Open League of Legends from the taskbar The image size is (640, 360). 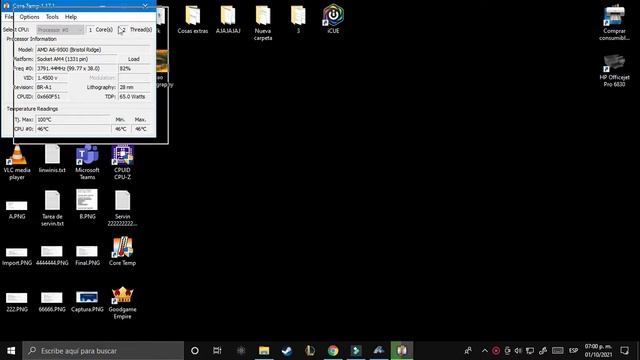coord(310,351)
